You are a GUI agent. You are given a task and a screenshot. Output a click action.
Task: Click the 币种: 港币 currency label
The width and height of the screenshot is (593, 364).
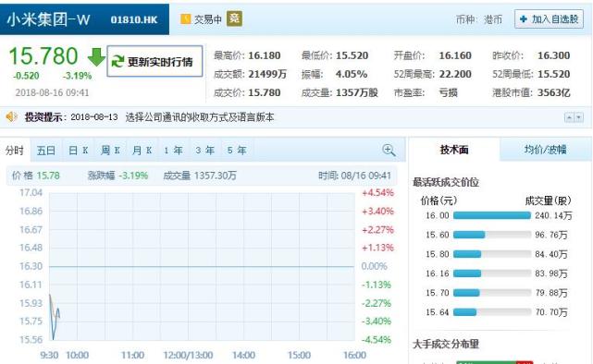coord(479,19)
